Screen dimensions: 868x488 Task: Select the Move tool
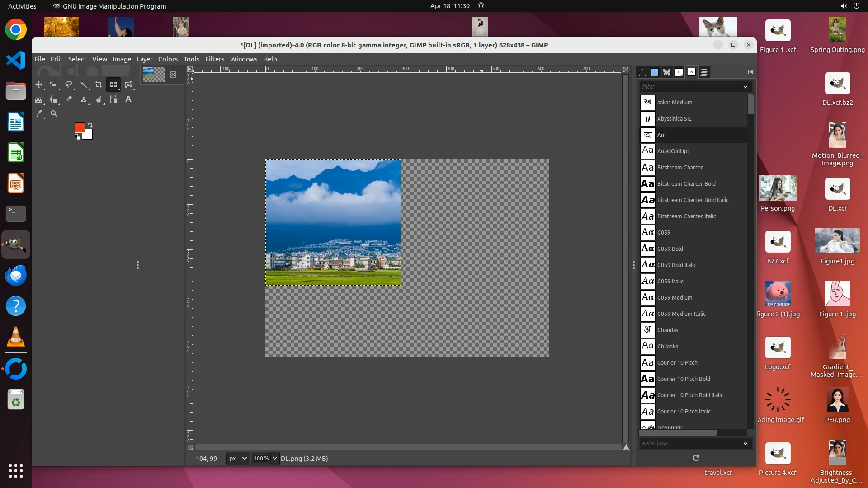coord(39,85)
